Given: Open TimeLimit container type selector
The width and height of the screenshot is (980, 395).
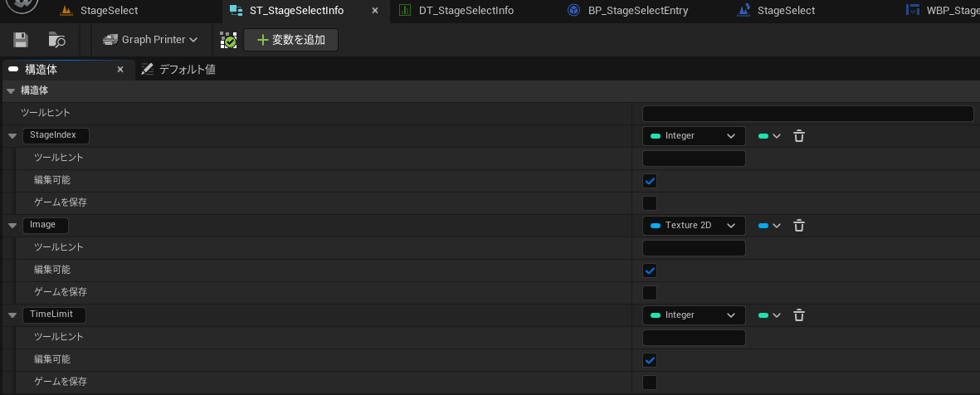Looking at the screenshot, I should 769,315.
